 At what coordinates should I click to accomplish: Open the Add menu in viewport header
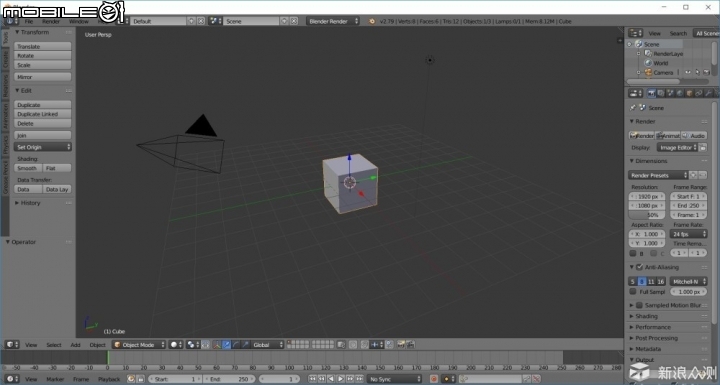coord(75,345)
